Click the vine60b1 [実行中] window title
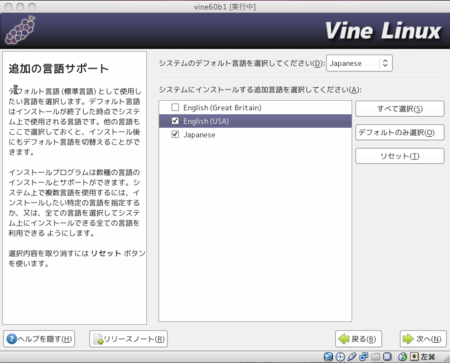The image size is (450, 363). click(225, 7)
